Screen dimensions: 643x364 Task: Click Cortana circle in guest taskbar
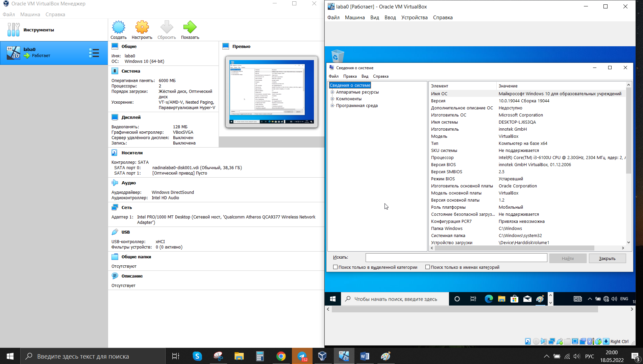(457, 299)
